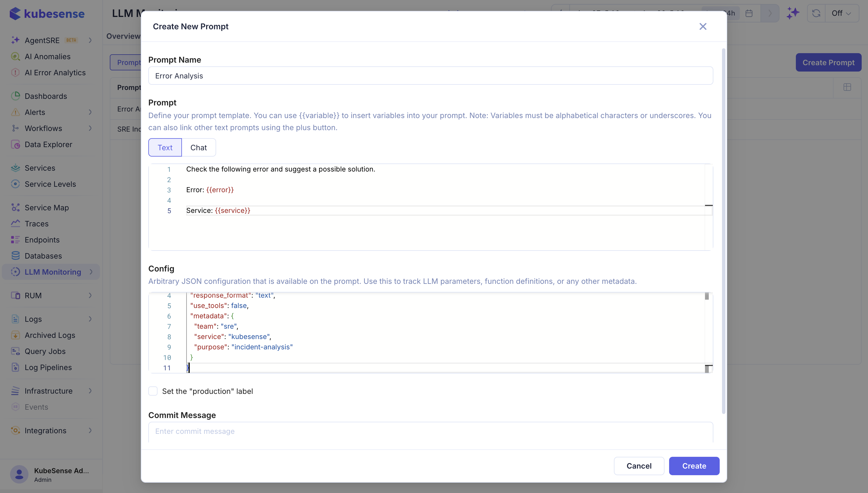The height and width of the screenshot is (493, 868).
Task: Enable the "production" label checkbox
Action: tap(153, 391)
